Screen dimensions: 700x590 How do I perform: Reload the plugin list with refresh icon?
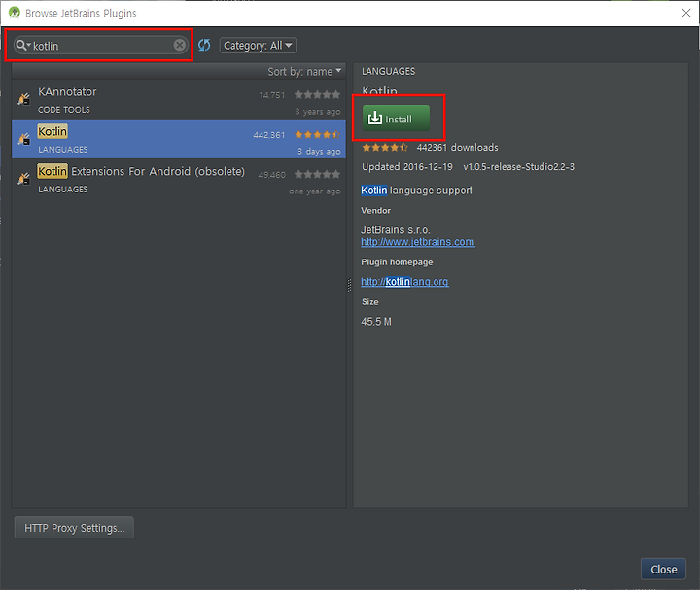point(204,45)
